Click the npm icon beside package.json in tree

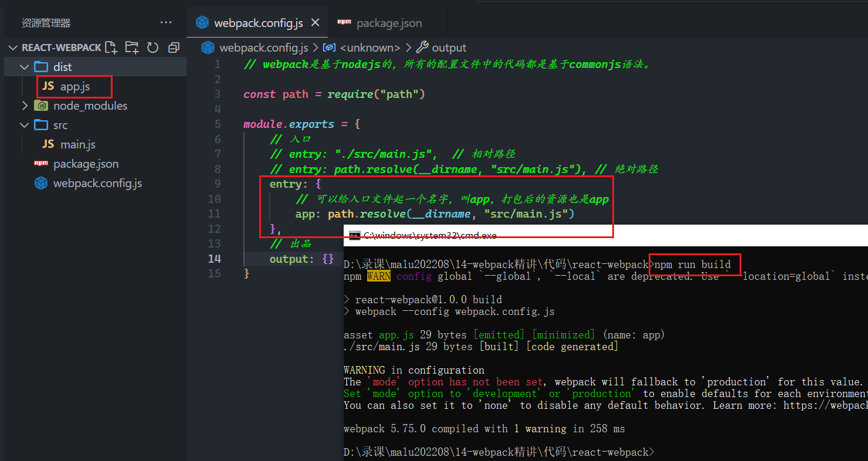(x=41, y=163)
